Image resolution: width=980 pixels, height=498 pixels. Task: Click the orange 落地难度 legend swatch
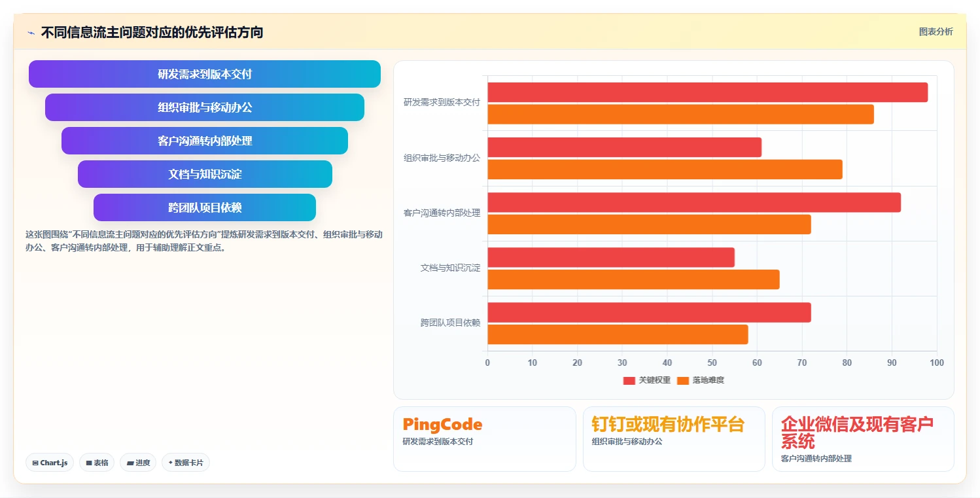point(683,381)
